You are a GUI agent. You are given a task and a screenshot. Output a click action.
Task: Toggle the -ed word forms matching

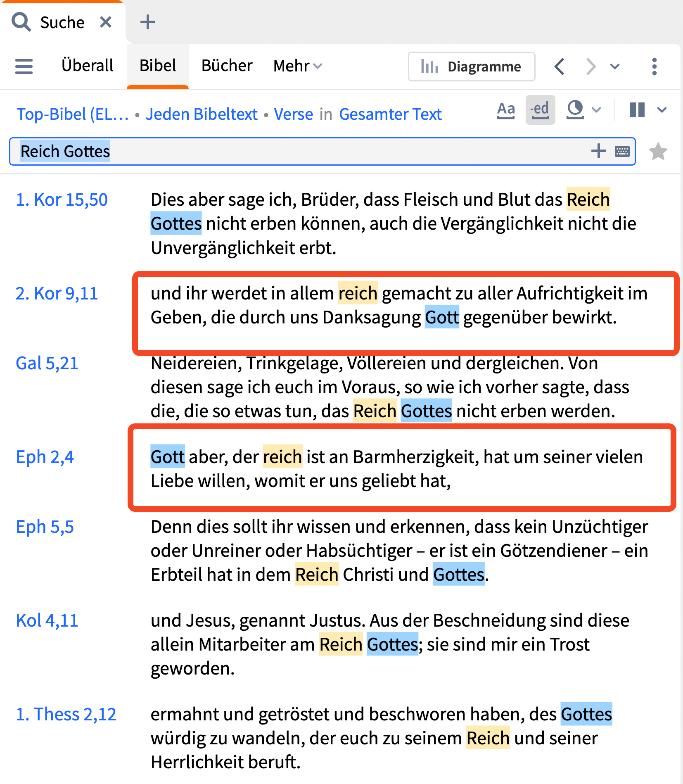pyautogui.click(x=540, y=110)
